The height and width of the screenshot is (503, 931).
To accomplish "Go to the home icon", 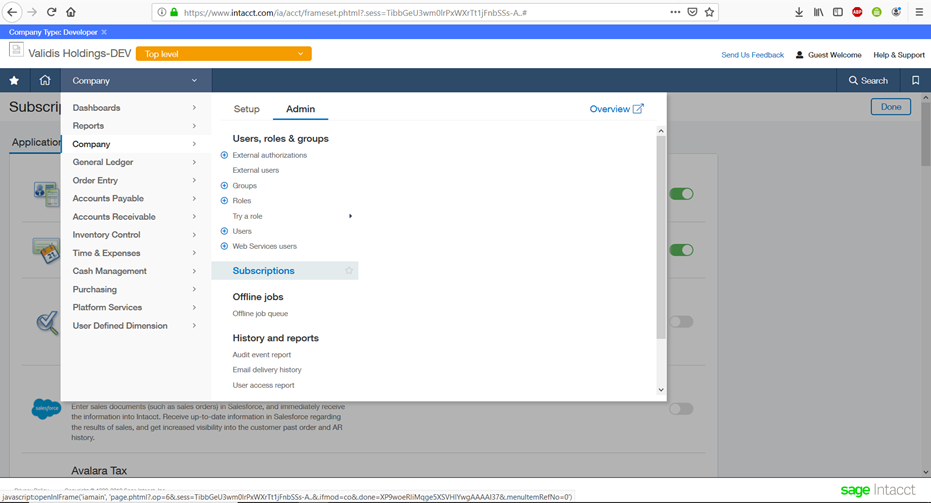I will click(x=45, y=80).
